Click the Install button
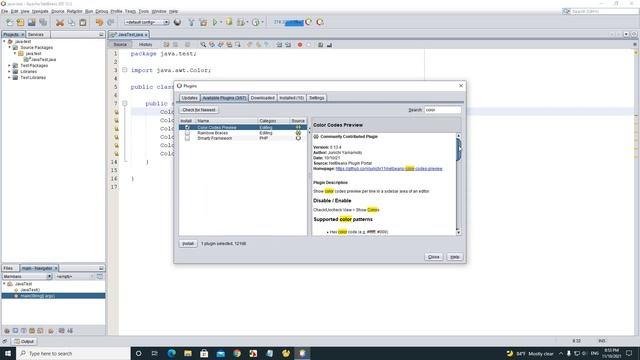Screen dimensions: 640x360 (x=188, y=243)
